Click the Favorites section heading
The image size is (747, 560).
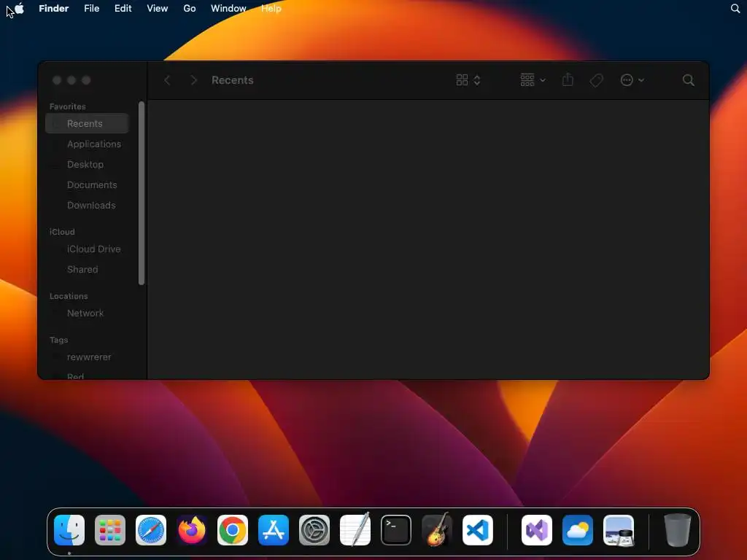click(x=68, y=106)
